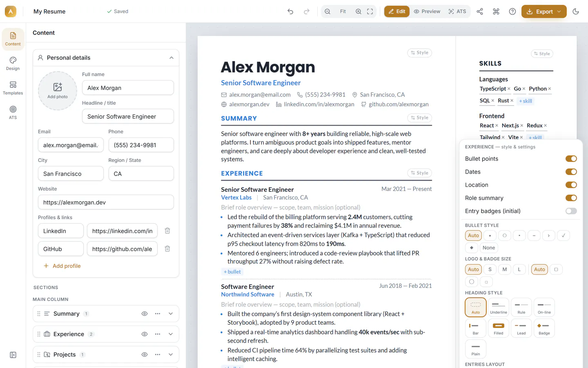Select the checkmark bullet style
This screenshot has height=368, width=588.
tap(563, 236)
